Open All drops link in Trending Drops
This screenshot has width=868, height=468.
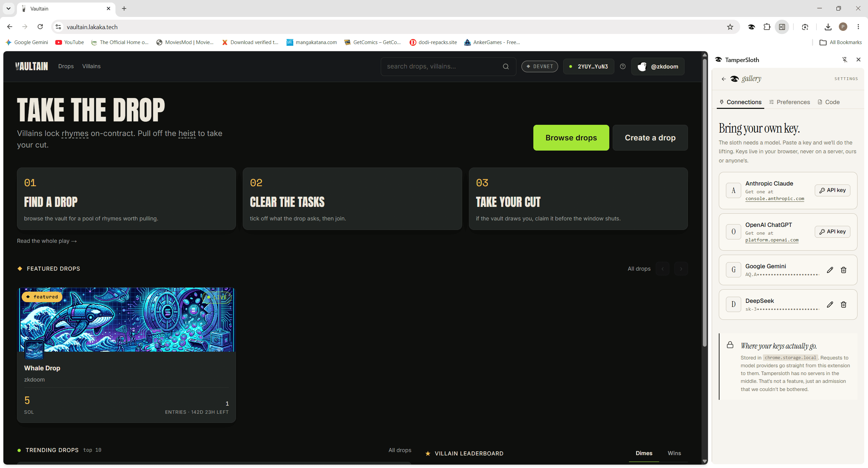pos(400,450)
